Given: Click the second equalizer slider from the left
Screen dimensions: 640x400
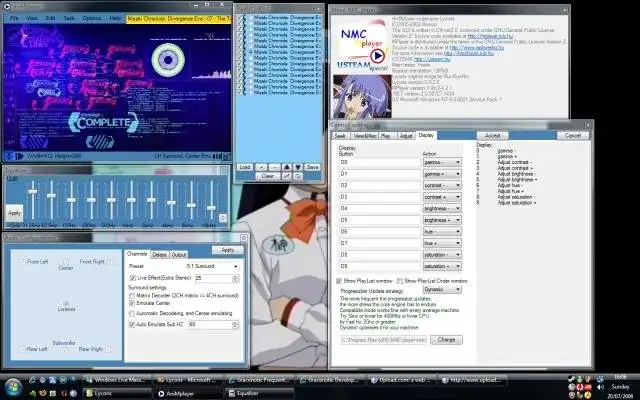Looking at the screenshot, I should click(51, 196).
